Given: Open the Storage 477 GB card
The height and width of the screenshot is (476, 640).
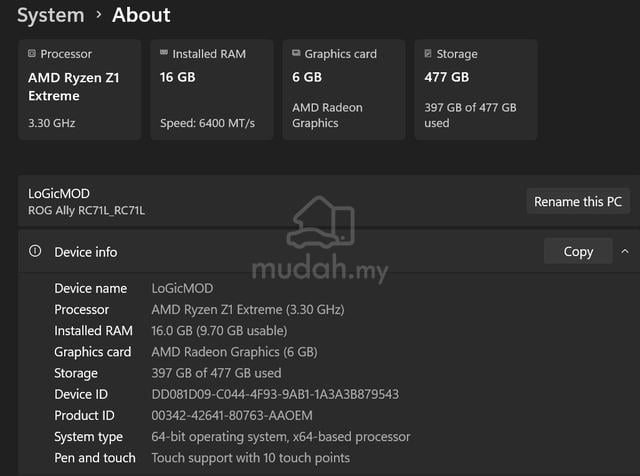Looking at the screenshot, I should point(476,90).
